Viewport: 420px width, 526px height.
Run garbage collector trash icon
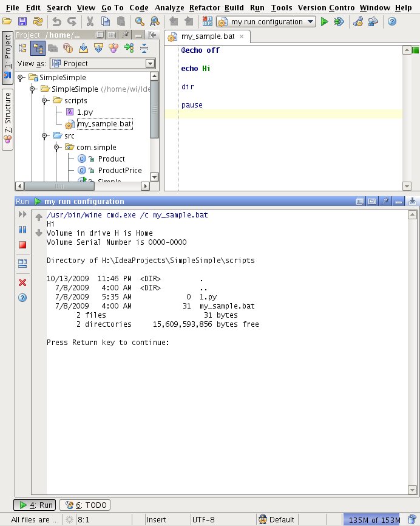tap(412, 520)
